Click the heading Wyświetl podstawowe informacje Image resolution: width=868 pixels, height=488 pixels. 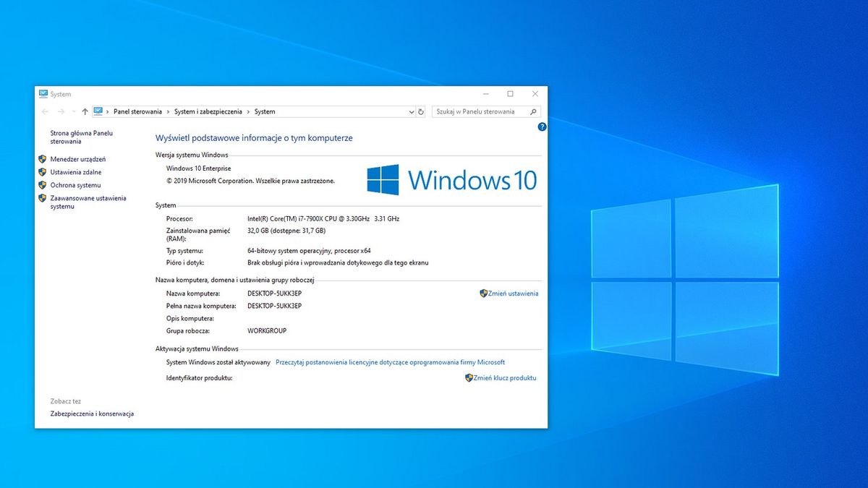(254, 137)
